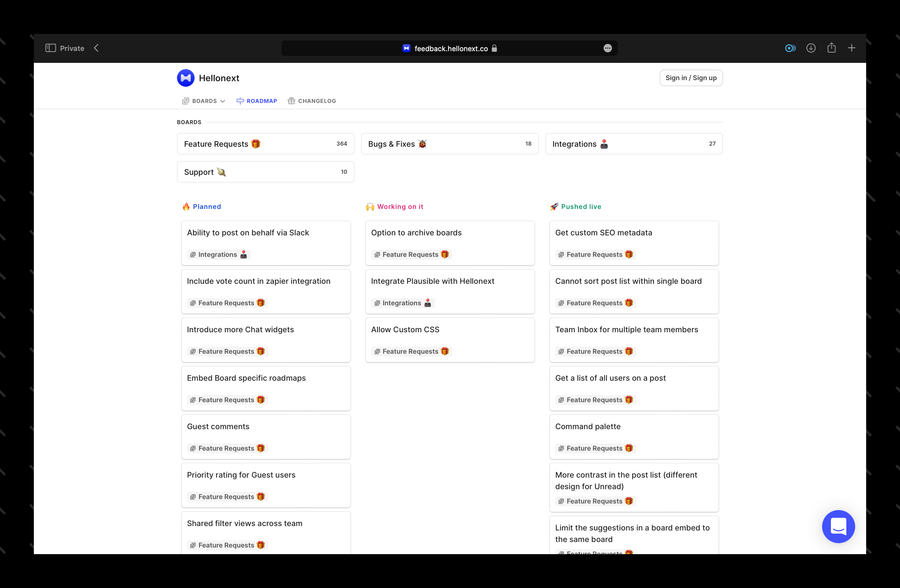Click the Private label in browser toolbar

pyautogui.click(x=72, y=48)
